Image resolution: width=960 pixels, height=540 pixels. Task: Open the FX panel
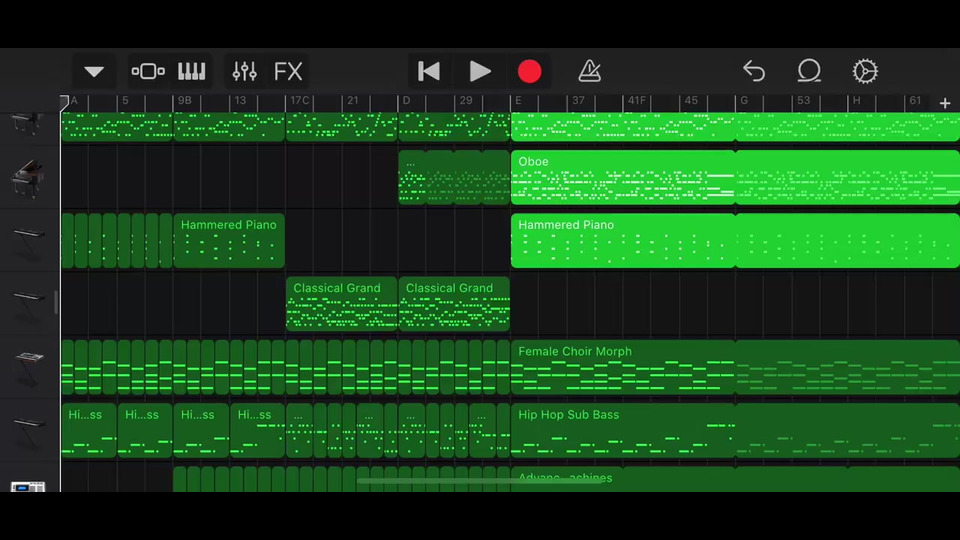click(288, 72)
